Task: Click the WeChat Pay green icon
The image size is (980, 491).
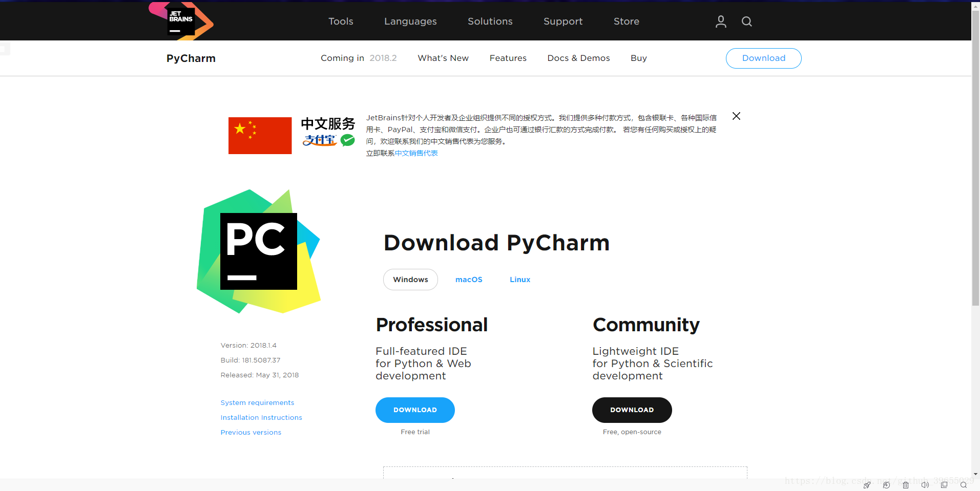Action: coord(348,140)
